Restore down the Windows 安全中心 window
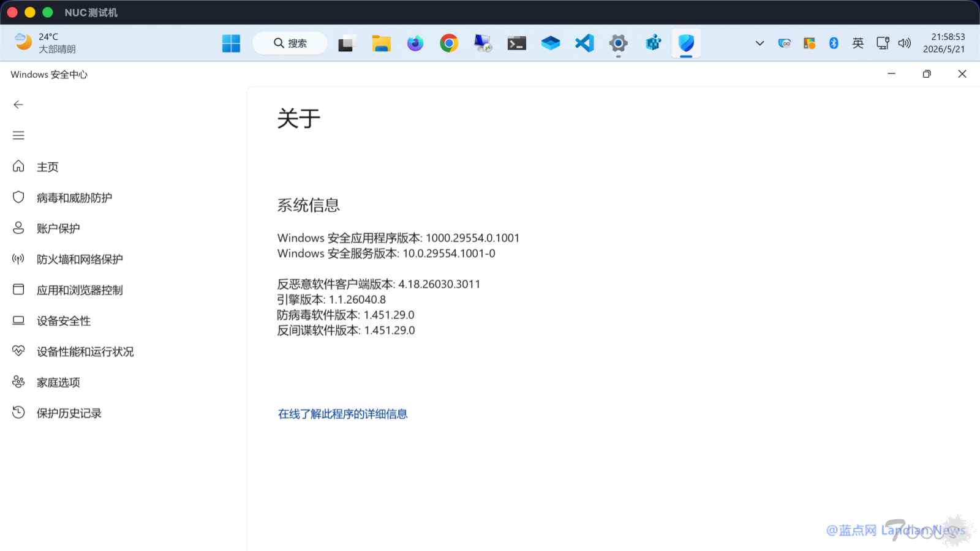Screen dimensions: 980x551 pos(927,74)
